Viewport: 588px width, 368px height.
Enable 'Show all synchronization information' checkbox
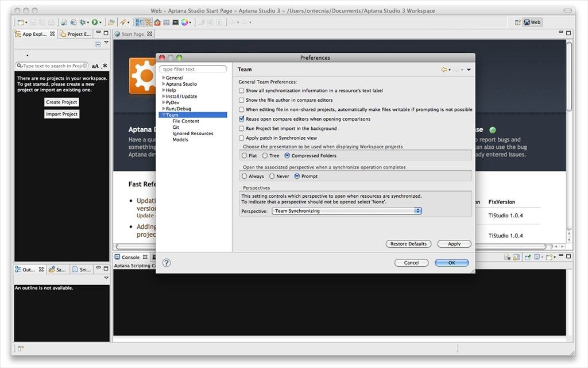pyautogui.click(x=242, y=90)
